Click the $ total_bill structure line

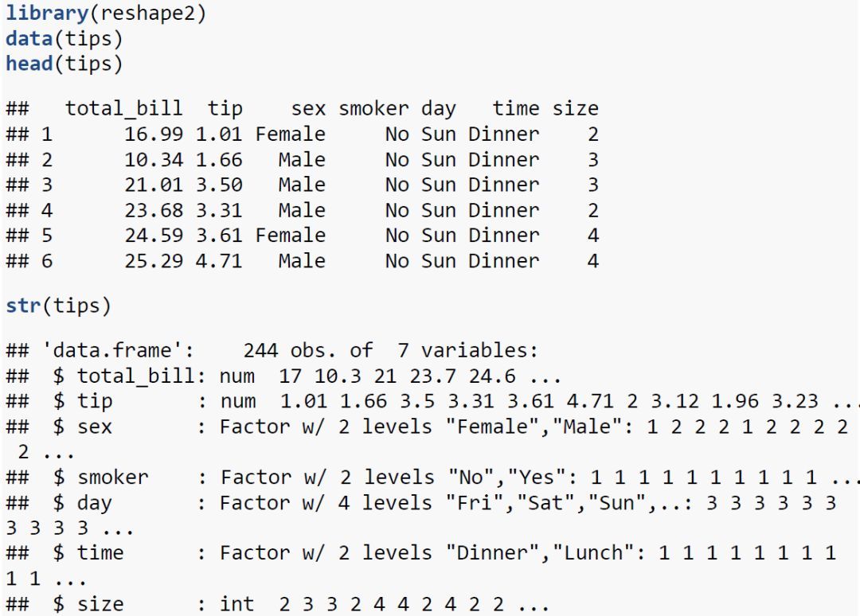[283, 376]
